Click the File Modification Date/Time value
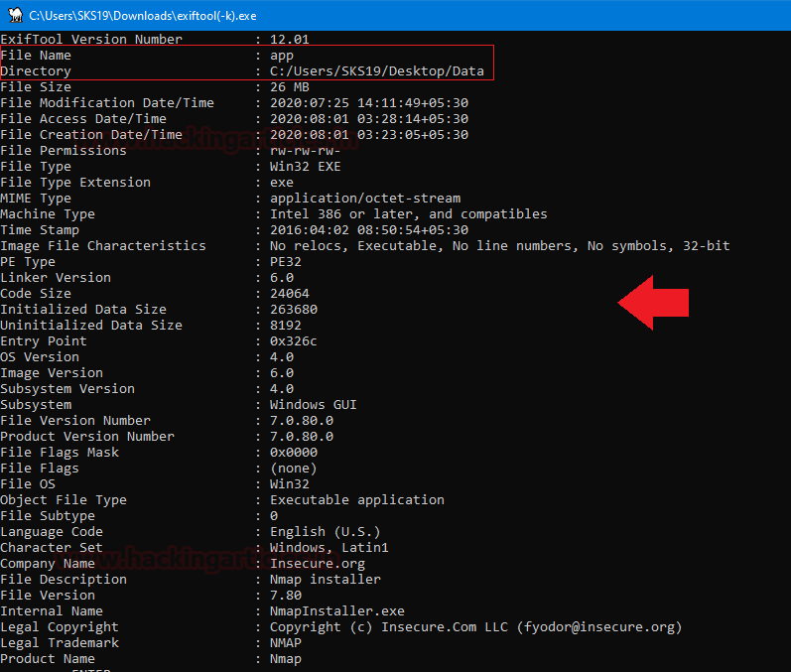This screenshot has height=672, width=791. [x=369, y=103]
